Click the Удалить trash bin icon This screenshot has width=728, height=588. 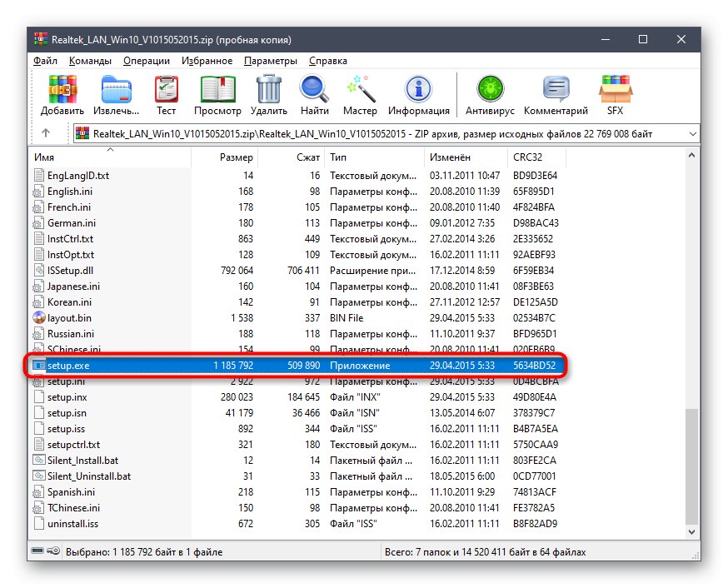(x=269, y=89)
